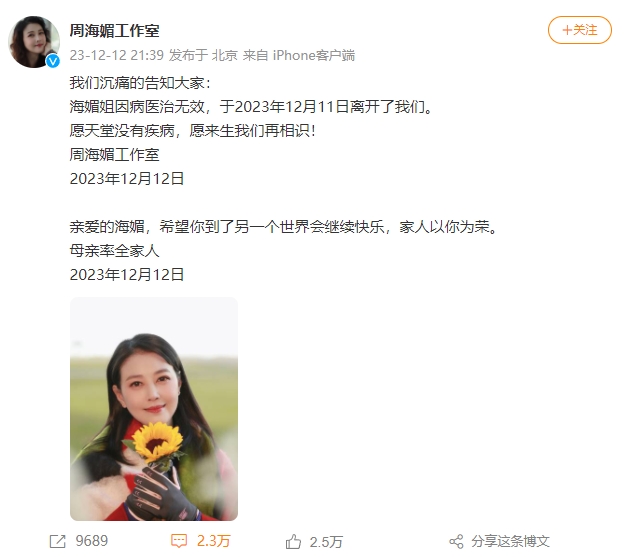Like the post with thumbs-up icon

(293, 541)
